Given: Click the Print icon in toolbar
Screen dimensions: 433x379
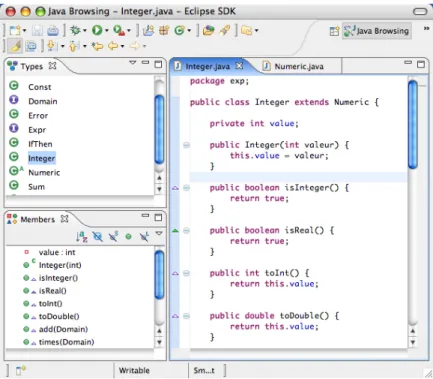Looking at the screenshot, I should pyautogui.click(x=53, y=31).
